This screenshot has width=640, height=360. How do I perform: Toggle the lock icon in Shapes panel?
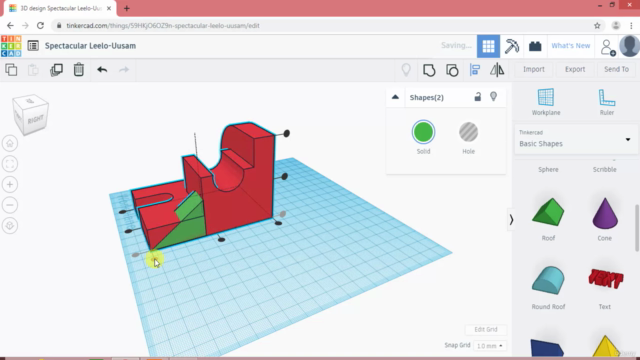pos(478,97)
